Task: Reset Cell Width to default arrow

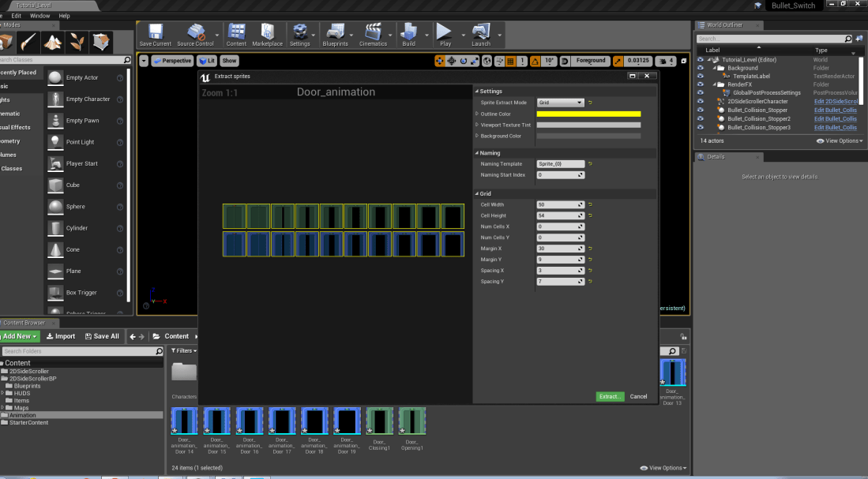Action: [590, 204]
